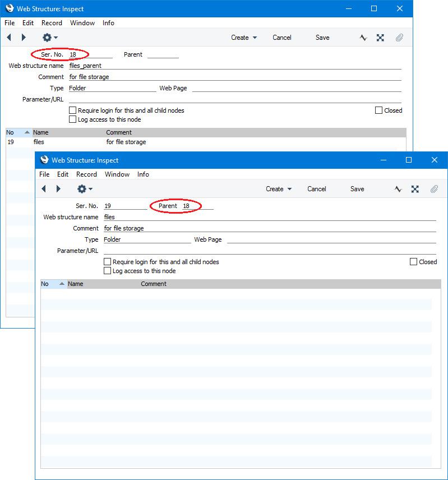Enable Require login checkbox in front window
448x480 pixels.
(108, 262)
